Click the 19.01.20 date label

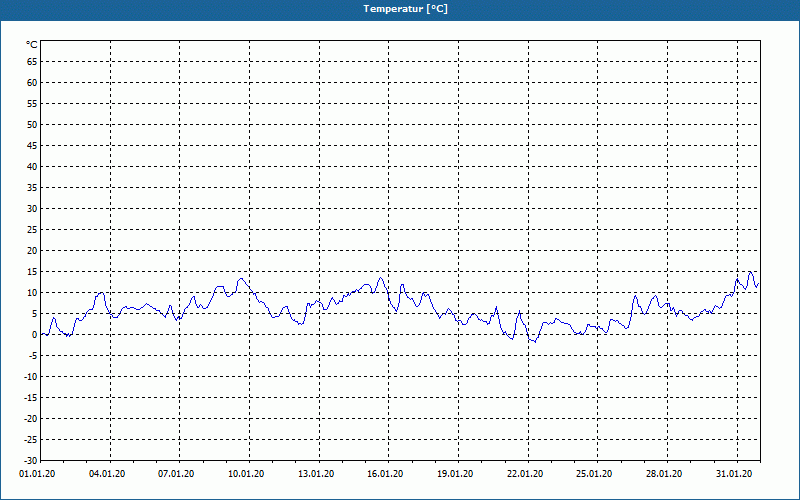(456, 474)
